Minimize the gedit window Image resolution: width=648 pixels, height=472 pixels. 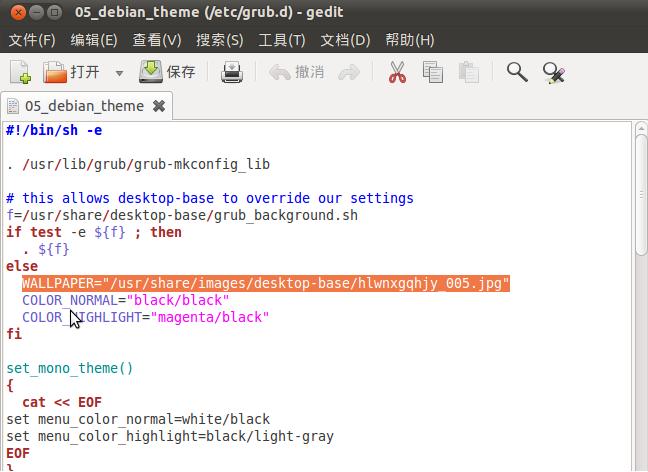(36, 13)
